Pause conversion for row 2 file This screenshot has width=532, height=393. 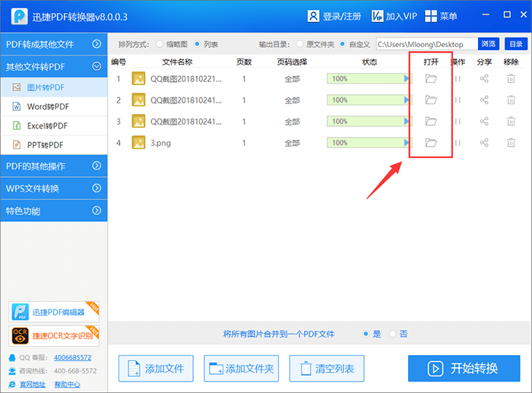[458, 100]
